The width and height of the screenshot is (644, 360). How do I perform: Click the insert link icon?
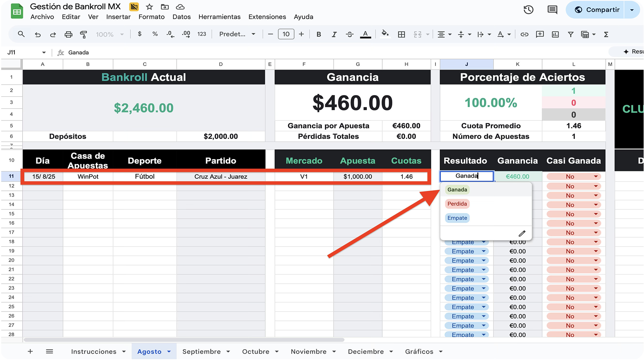click(524, 34)
